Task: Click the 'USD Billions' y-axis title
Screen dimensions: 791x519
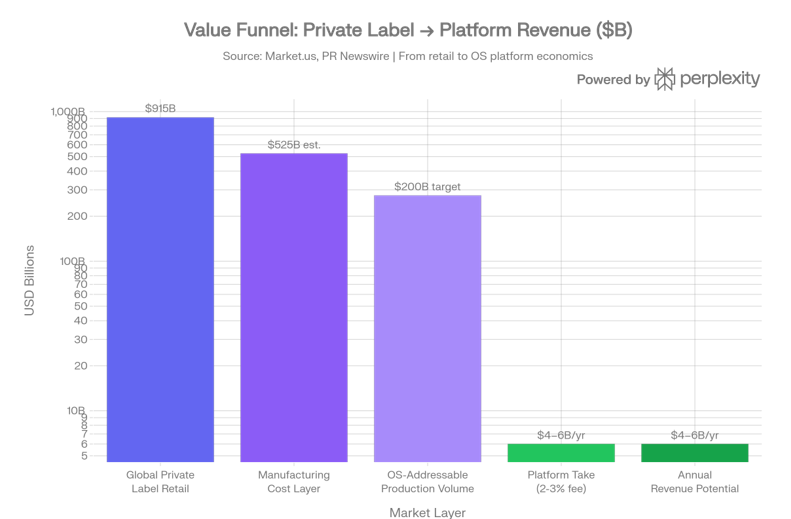Action: pyautogui.click(x=30, y=281)
